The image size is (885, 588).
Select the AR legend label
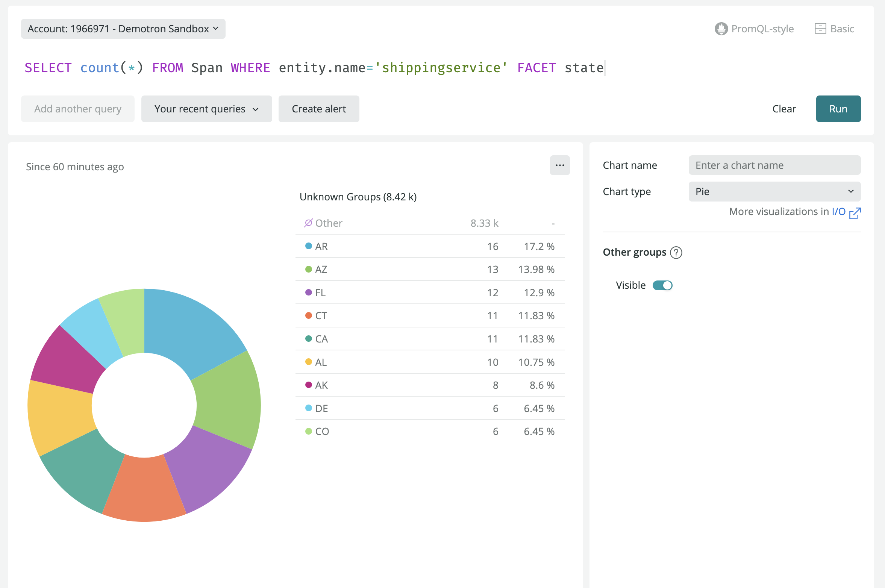tap(321, 246)
